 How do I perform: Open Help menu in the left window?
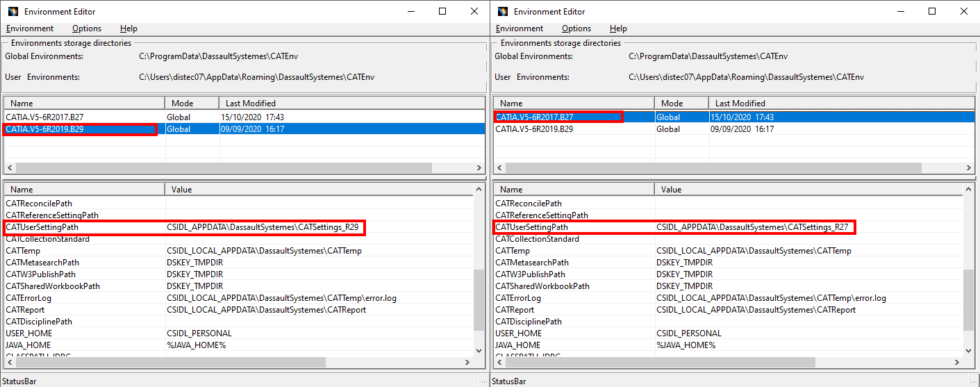click(x=128, y=28)
